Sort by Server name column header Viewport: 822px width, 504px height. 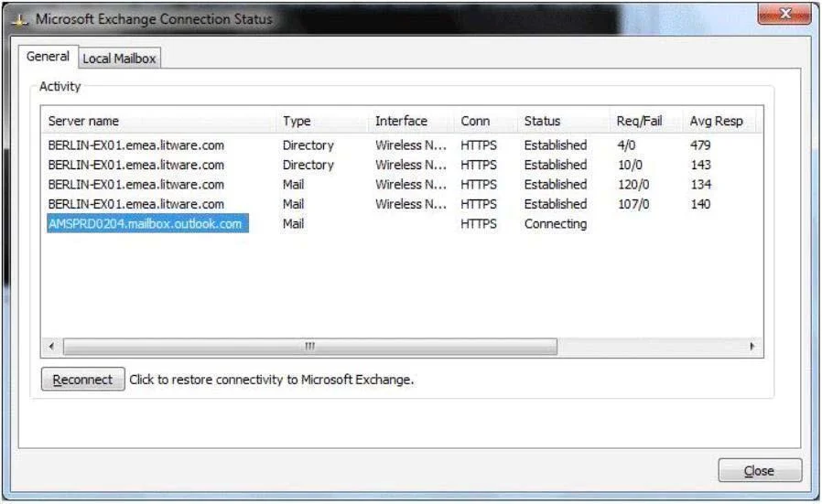(159, 121)
